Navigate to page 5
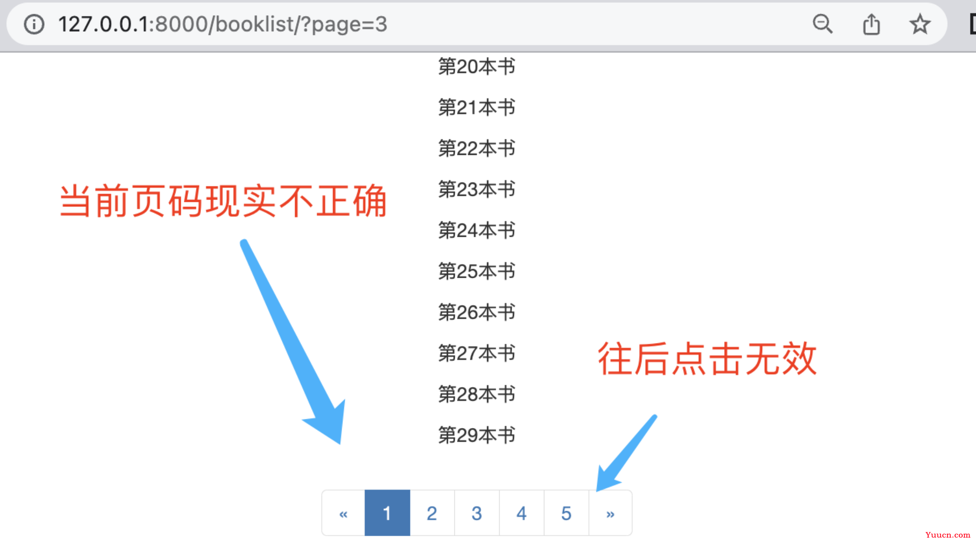This screenshot has height=560, width=976. click(x=565, y=512)
